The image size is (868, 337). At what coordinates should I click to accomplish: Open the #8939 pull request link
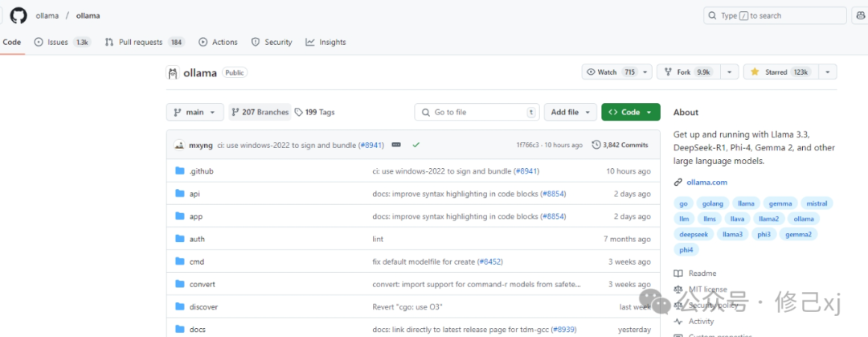564,329
